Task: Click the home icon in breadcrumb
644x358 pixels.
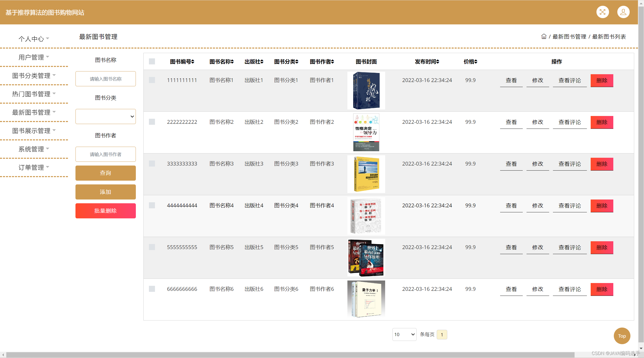Action: point(544,36)
